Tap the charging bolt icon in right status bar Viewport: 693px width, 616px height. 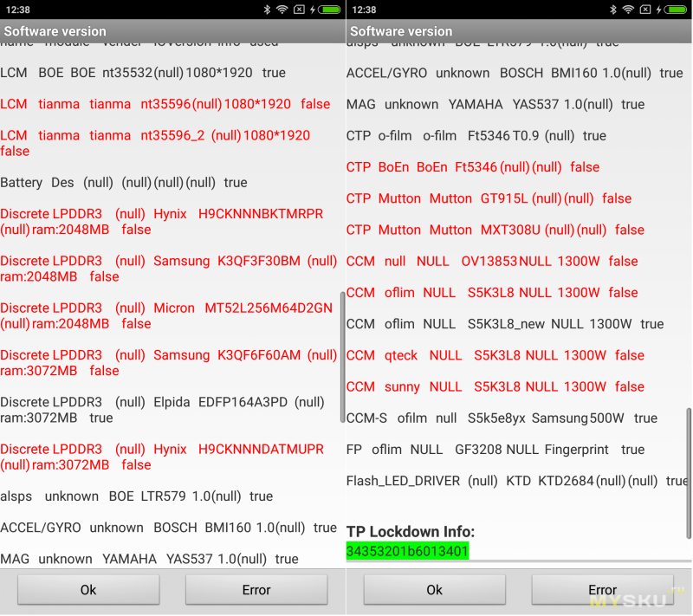(658, 10)
